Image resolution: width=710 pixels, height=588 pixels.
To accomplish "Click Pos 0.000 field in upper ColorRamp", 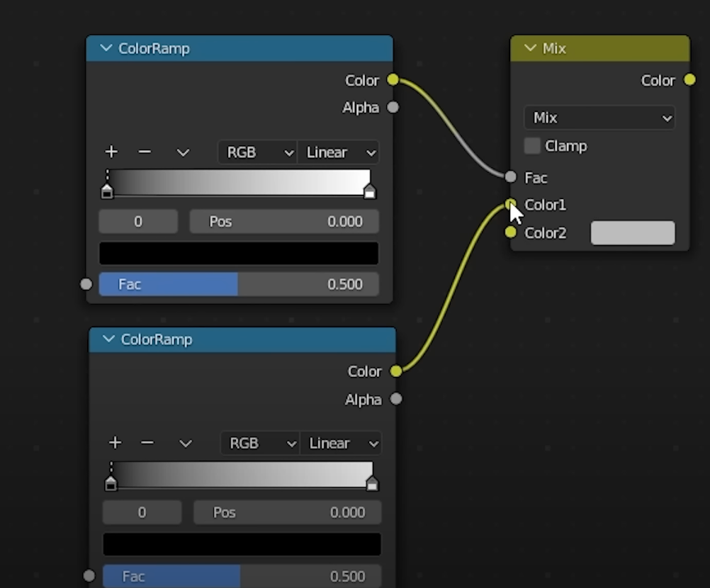I will tap(284, 221).
